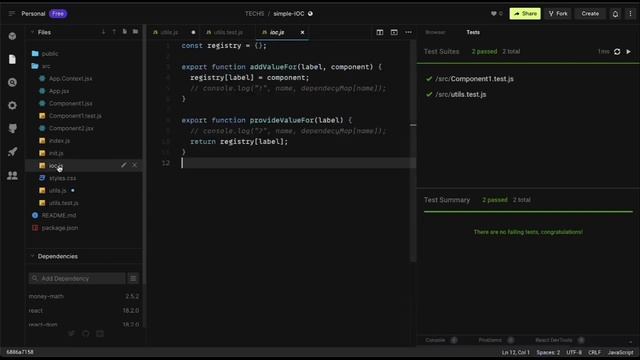
Task: Click the GitHub icon below dependencies
Action: pos(86,333)
